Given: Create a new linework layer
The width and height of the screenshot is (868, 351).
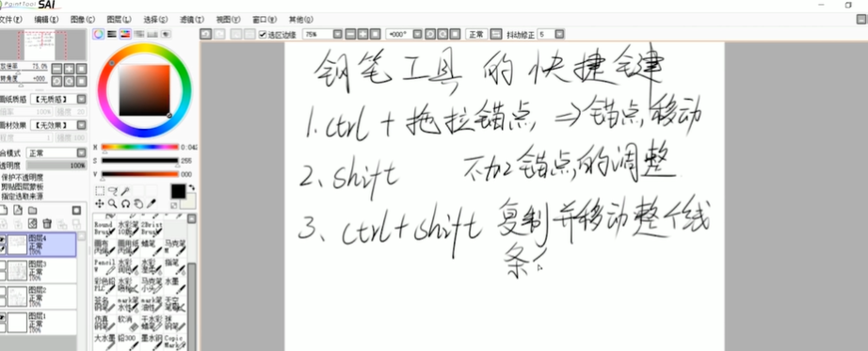Looking at the screenshot, I should [18, 211].
